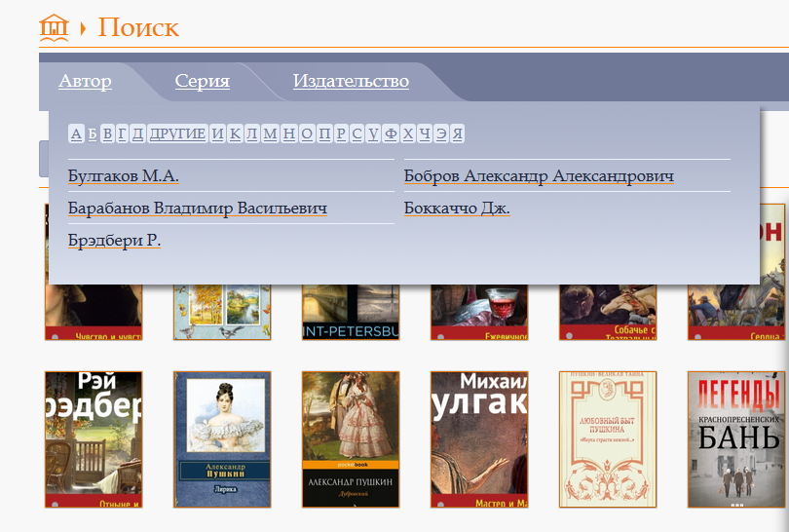Open author Булгаков М.А.
This screenshot has width=789, height=532.
point(124,176)
